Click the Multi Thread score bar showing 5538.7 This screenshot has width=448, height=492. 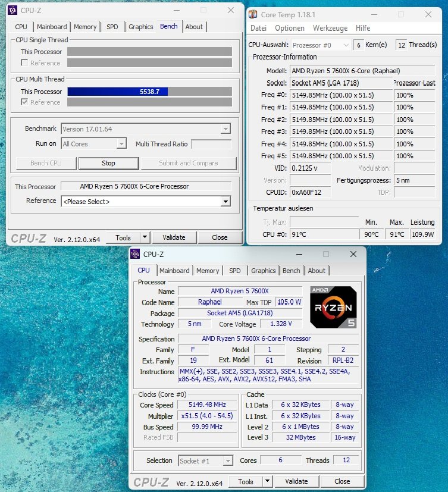pos(150,92)
